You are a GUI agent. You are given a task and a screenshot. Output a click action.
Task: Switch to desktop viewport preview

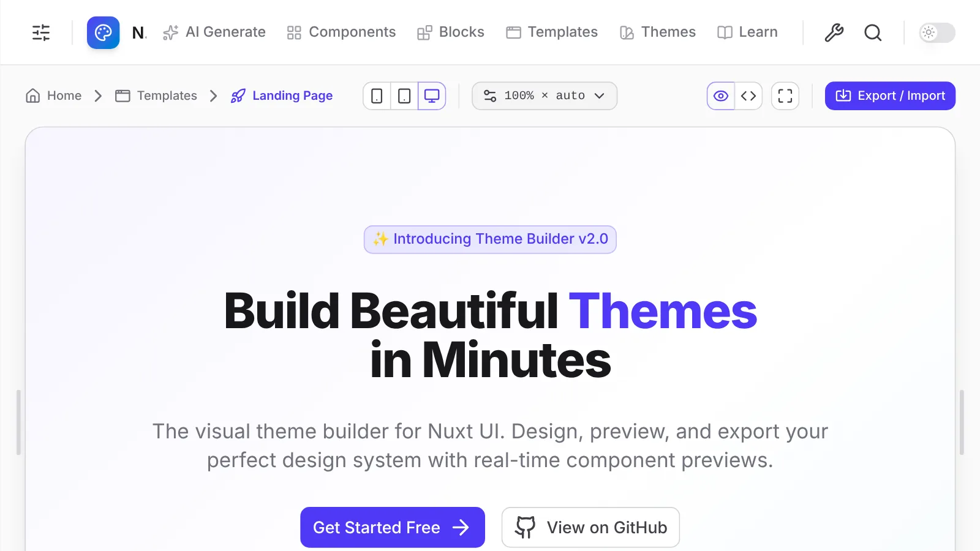pyautogui.click(x=432, y=96)
